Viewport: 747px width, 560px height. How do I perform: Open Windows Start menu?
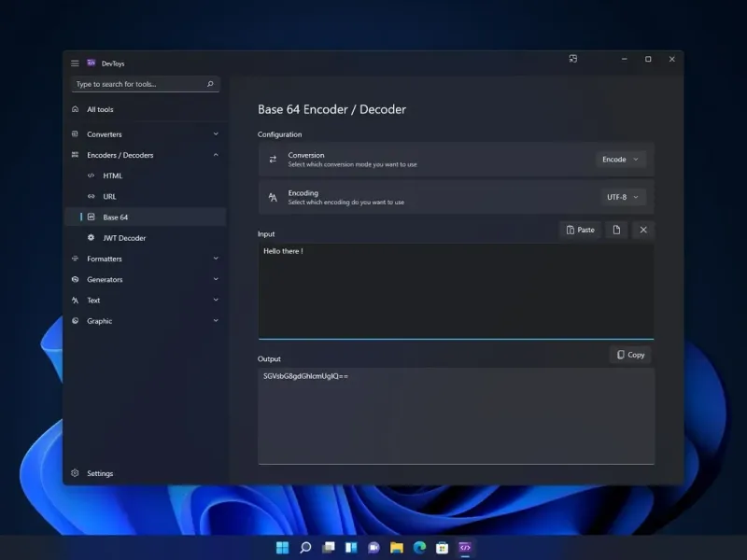[283, 548]
